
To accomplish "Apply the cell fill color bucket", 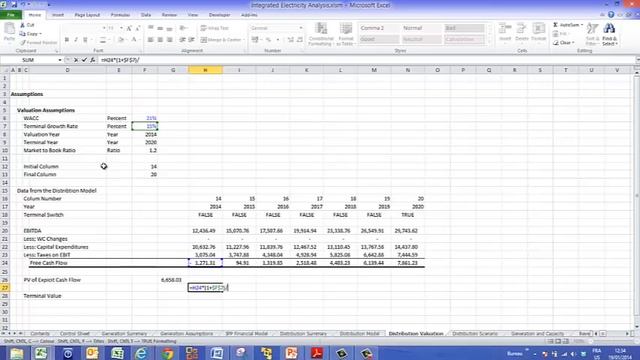I will (121, 40).
